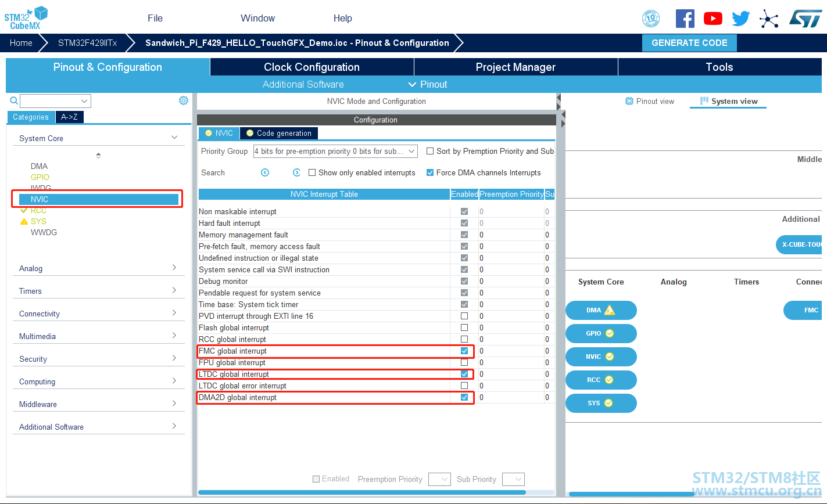827x504 pixels.
Task: Click the STM32CubeMX logo
Action: tap(26, 18)
